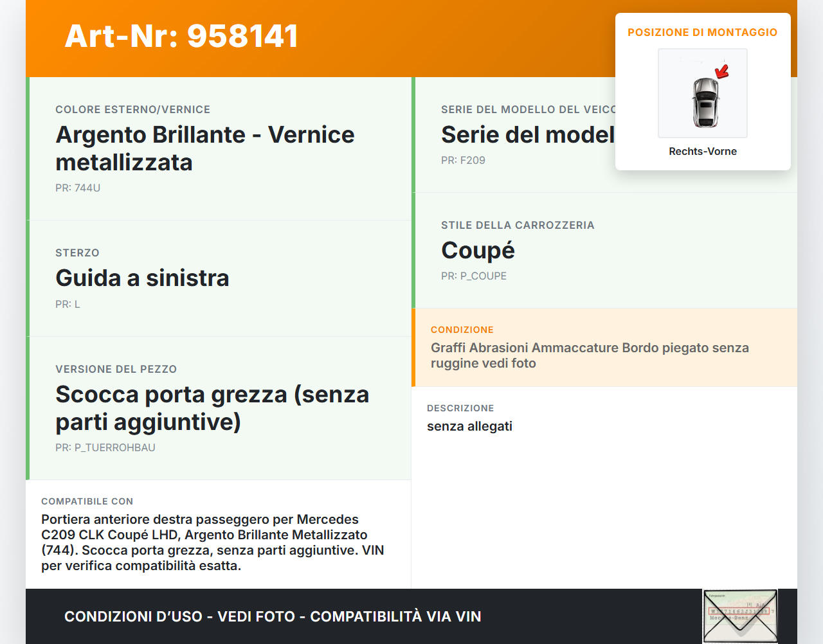The width and height of the screenshot is (823, 644).
Task: Select the PR: P_COUPE body style code
Action: coord(473,275)
